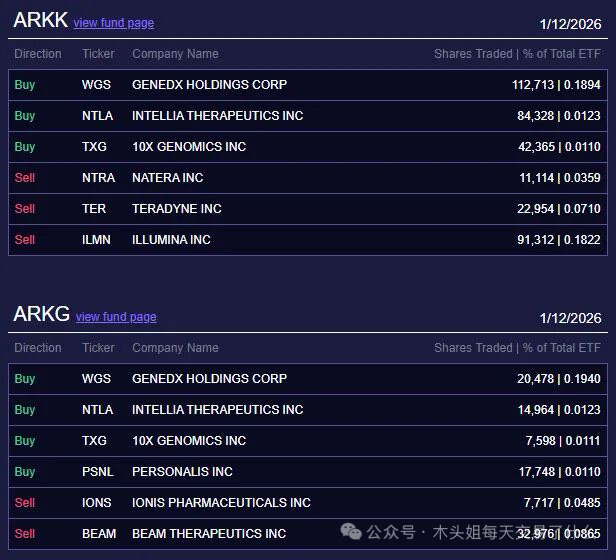The width and height of the screenshot is (616, 560).
Task: Click the value 14,964 | 0.0123
Action: [x=559, y=409]
